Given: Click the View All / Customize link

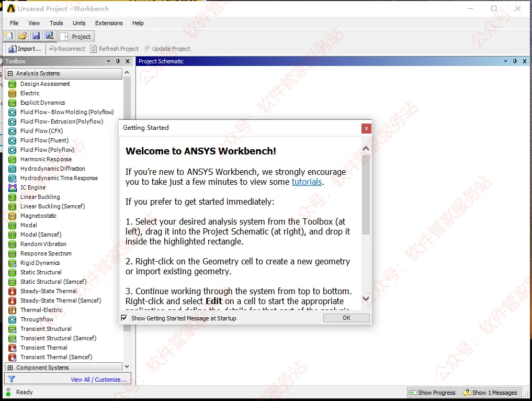Looking at the screenshot, I should point(98,380).
